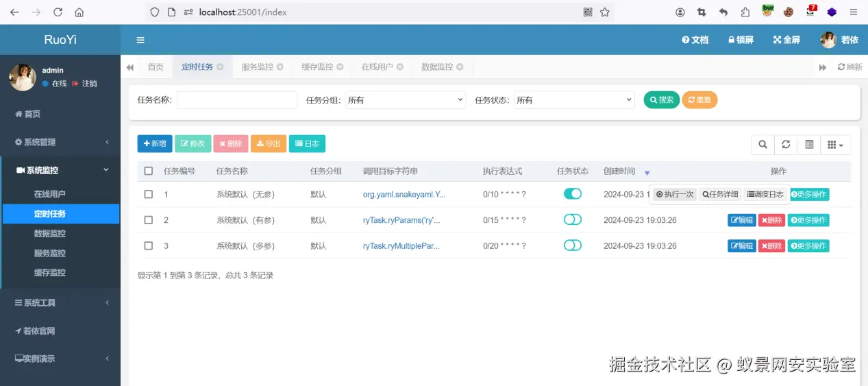Screen dimensions: 868x386
Task: Reload the page with browser refresh icon
Action: (x=58, y=12)
